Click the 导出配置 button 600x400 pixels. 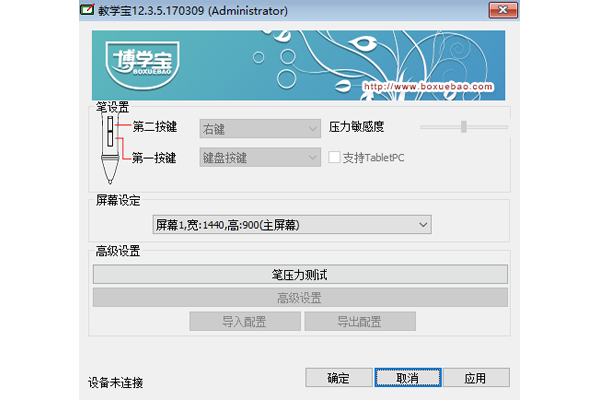pos(360,322)
